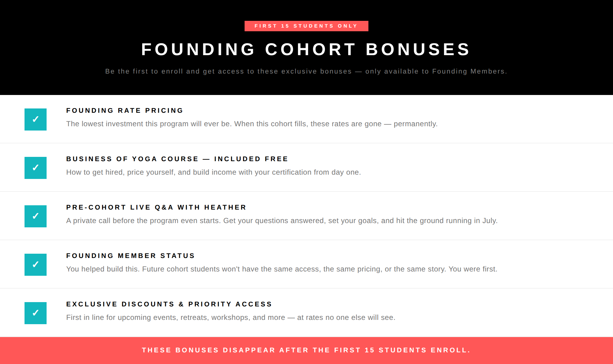Click the 'How to get hired' description

213,172
